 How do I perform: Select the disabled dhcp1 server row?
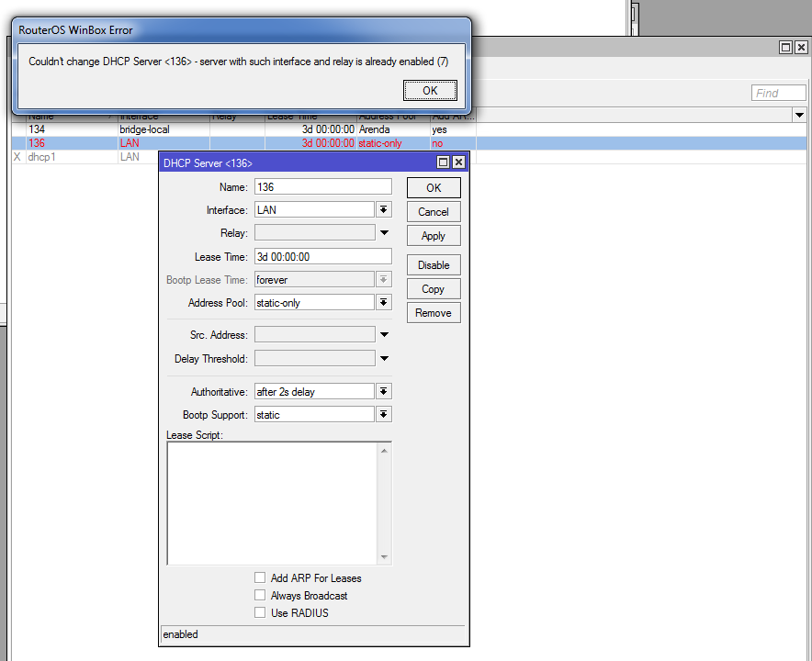(x=41, y=157)
